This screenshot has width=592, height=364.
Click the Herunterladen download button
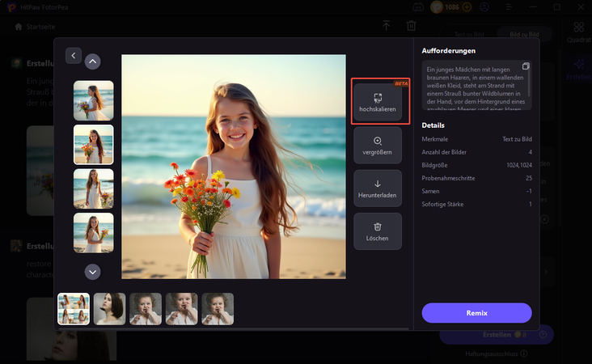click(x=378, y=188)
